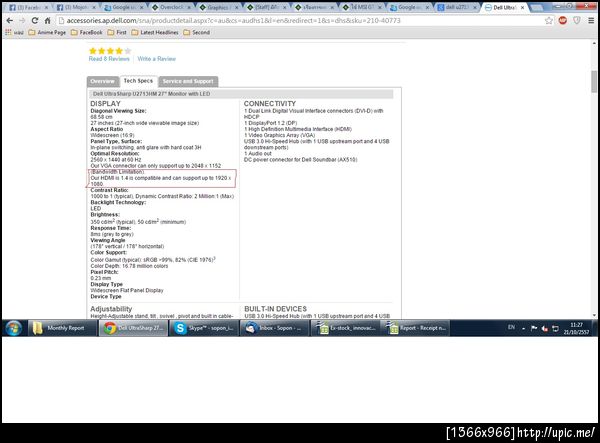Click the browser forward arrow
This screenshot has width=600, height=443.
click(x=22, y=21)
